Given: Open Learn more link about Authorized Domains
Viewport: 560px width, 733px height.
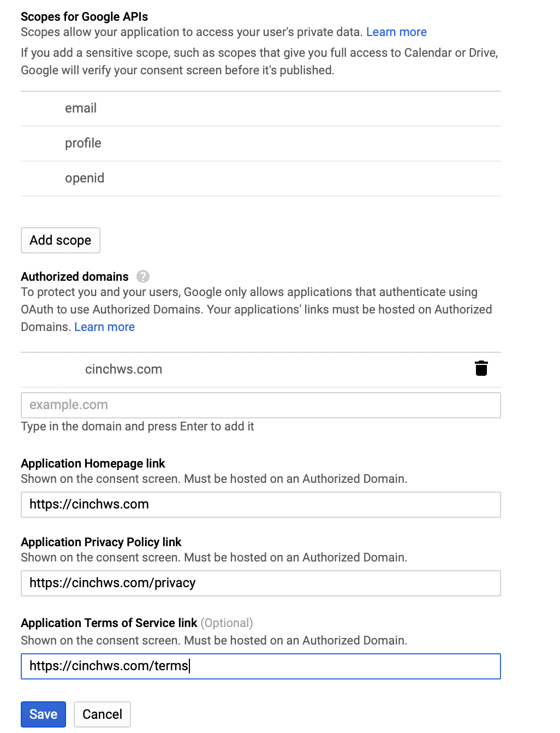Looking at the screenshot, I should coord(104,327).
